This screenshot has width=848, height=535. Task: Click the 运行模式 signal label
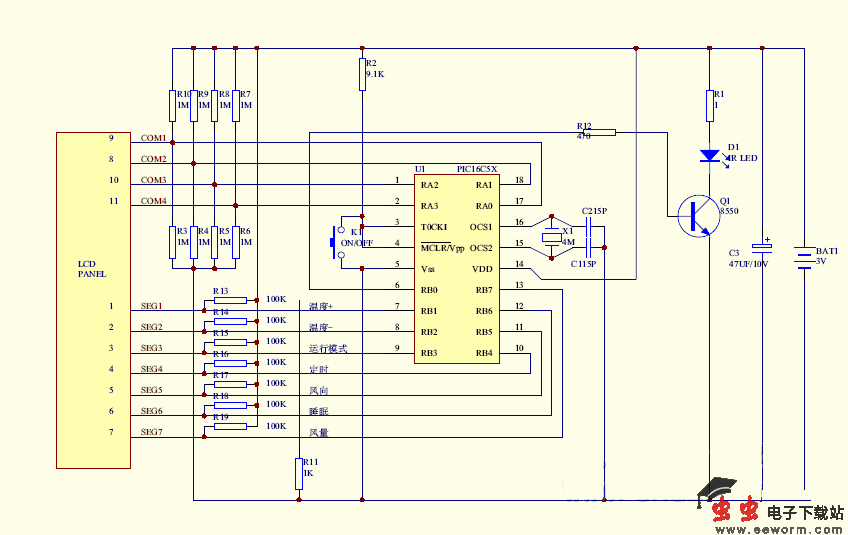click(327, 349)
